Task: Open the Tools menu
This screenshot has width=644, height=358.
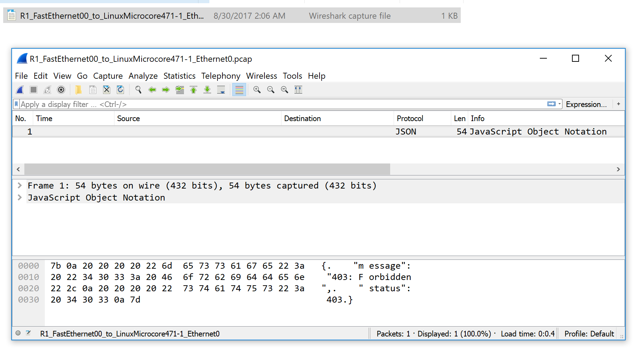Action: [x=292, y=76]
